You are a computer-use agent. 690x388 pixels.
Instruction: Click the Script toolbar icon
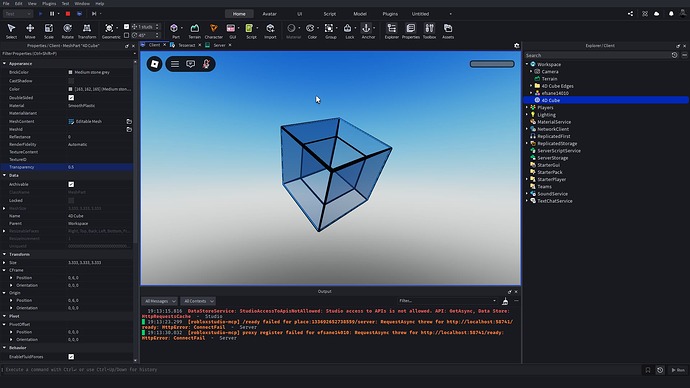249,28
